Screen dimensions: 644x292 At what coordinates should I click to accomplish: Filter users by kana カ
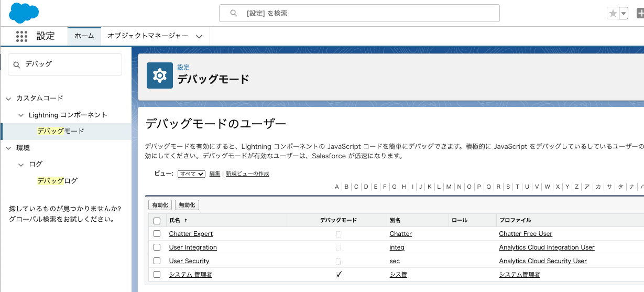click(598, 187)
